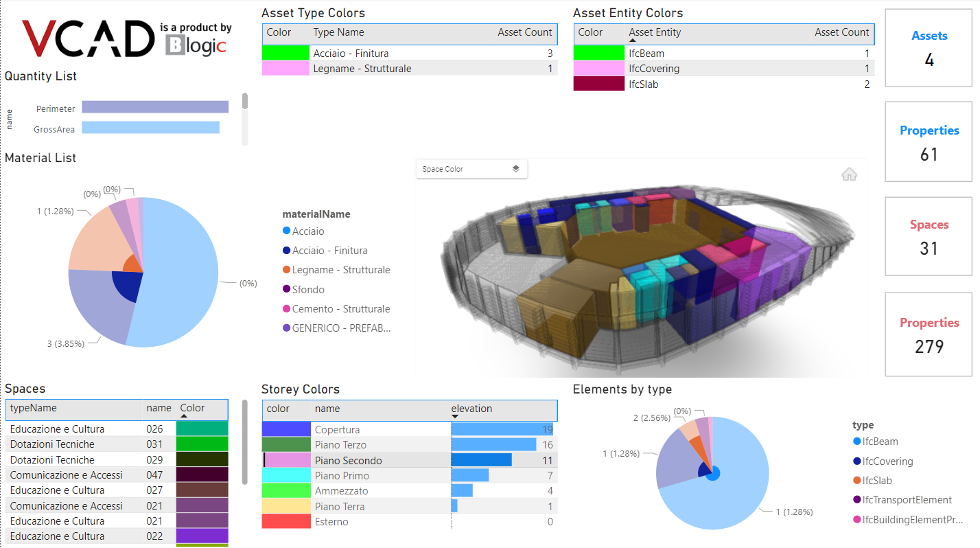Screen dimensions: 980x548
Task: Click the green Piano Terzo storey swatch
Action: coord(286,444)
